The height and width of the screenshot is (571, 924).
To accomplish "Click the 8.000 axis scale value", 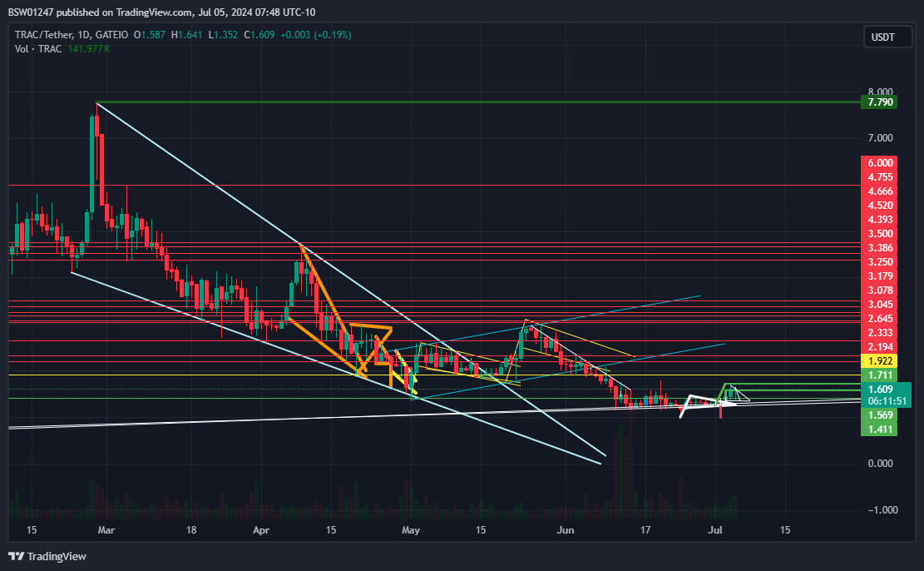I will pyautogui.click(x=881, y=92).
